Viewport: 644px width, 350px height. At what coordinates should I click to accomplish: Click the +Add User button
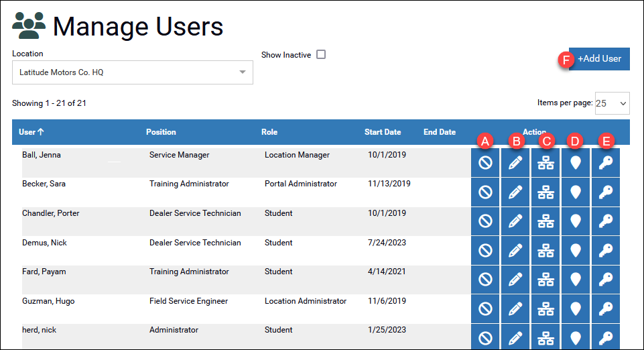(x=599, y=59)
